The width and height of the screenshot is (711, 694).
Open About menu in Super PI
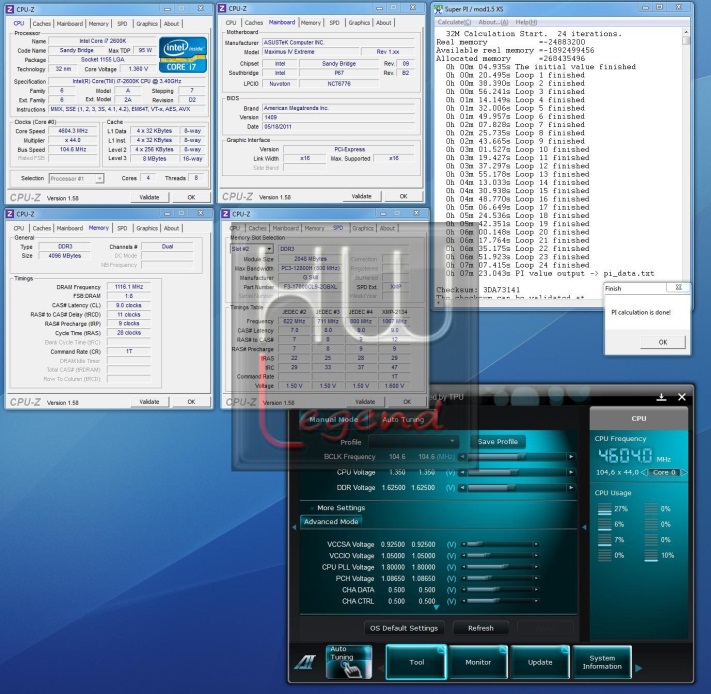click(493, 22)
